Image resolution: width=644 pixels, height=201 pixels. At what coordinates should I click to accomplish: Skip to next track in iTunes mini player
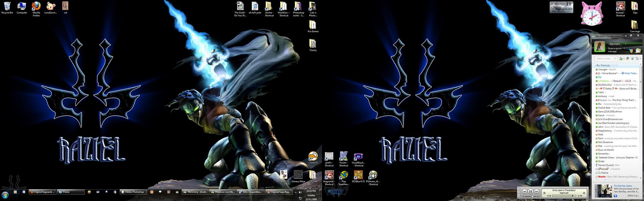coord(537,191)
